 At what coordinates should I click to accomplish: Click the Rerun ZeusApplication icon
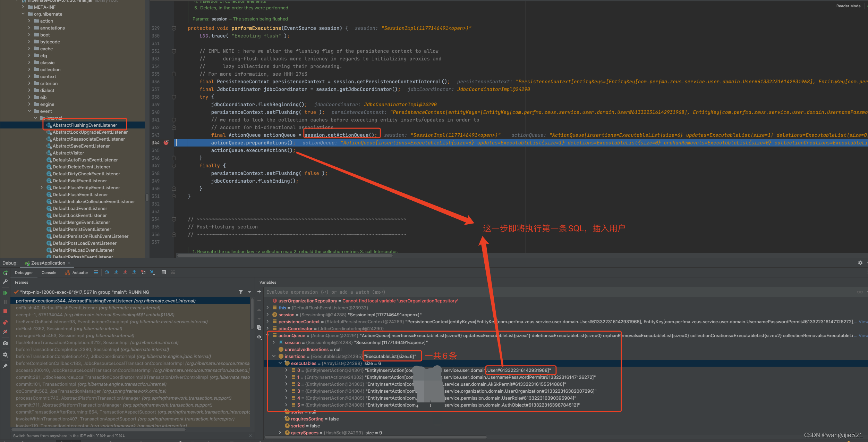(x=5, y=273)
